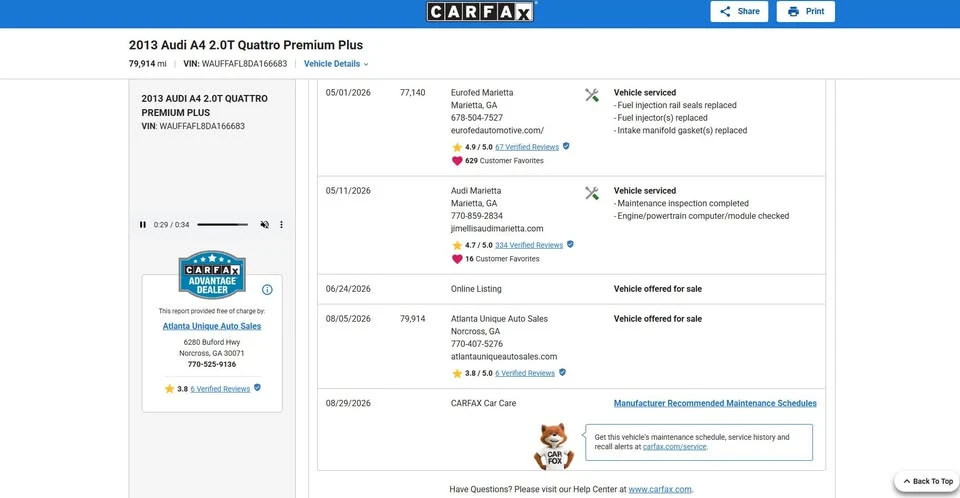Click the 06/24/2026 Online Listing date
This screenshot has height=498, width=960.
click(x=348, y=289)
